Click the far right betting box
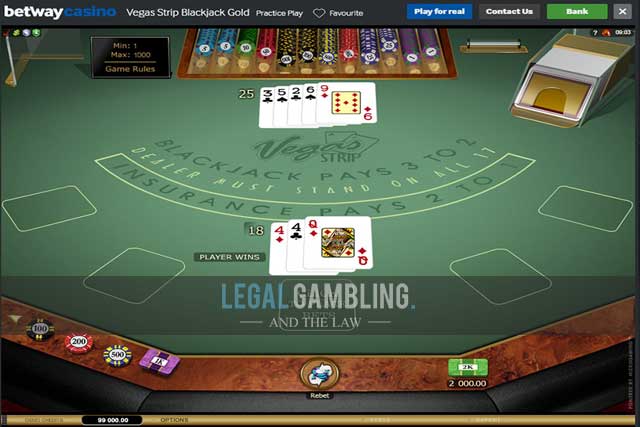This screenshot has width=640, height=427. pos(585,208)
